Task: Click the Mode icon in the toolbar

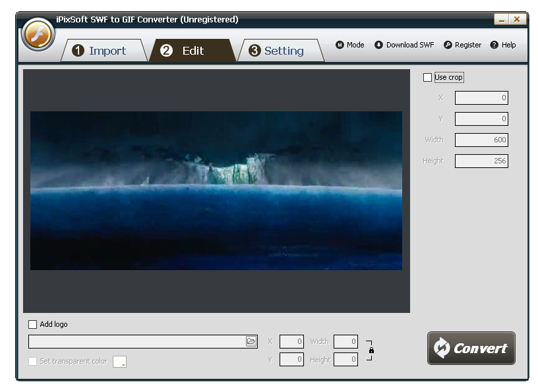Action: (x=340, y=45)
